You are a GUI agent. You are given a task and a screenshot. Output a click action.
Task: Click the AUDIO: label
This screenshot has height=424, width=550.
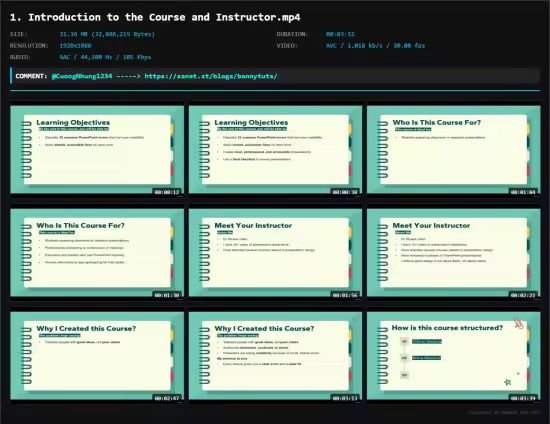(x=20, y=57)
